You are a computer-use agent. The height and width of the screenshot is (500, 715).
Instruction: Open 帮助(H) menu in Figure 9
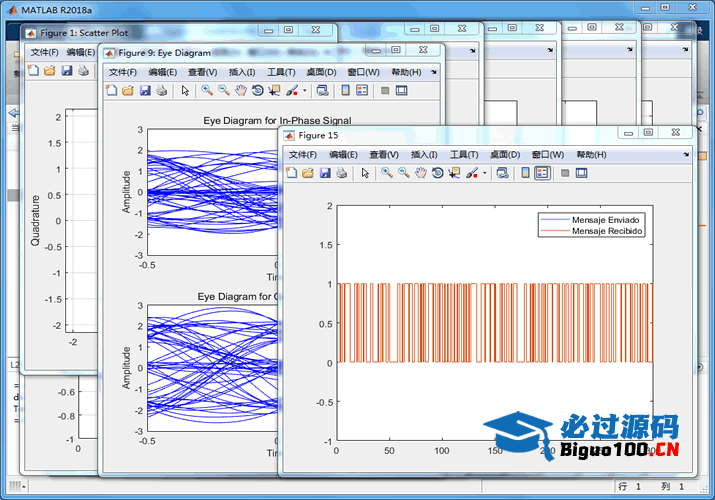tap(406, 72)
